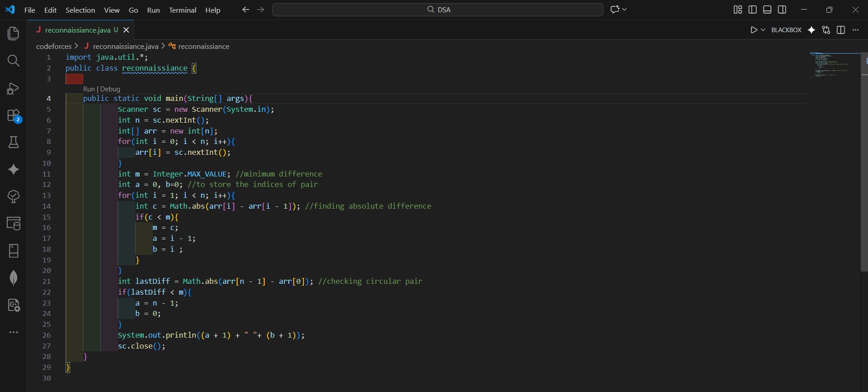Open the Search view in sidebar
The width and height of the screenshot is (868, 392).
(14, 61)
